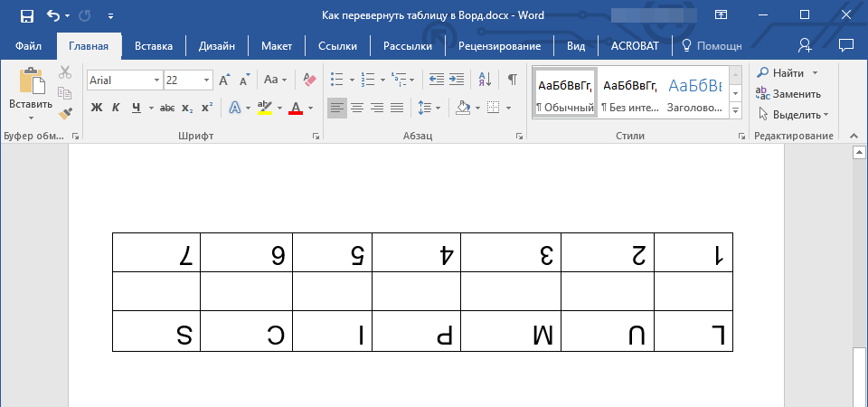
Task: Increase paragraph indent
Action: tap(456, 80)
